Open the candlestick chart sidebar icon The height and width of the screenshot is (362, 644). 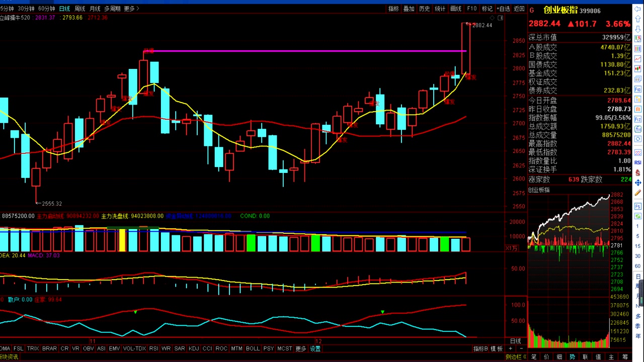(638, 69)
